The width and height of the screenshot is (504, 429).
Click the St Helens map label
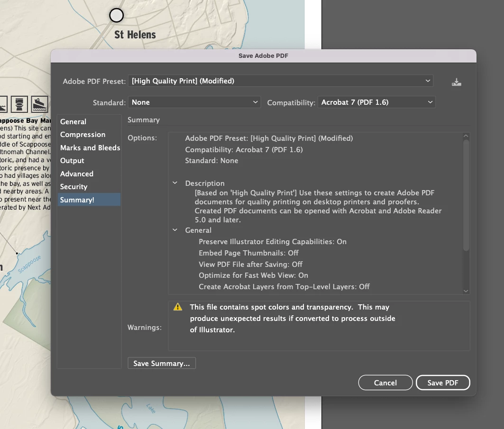[135, 35]
